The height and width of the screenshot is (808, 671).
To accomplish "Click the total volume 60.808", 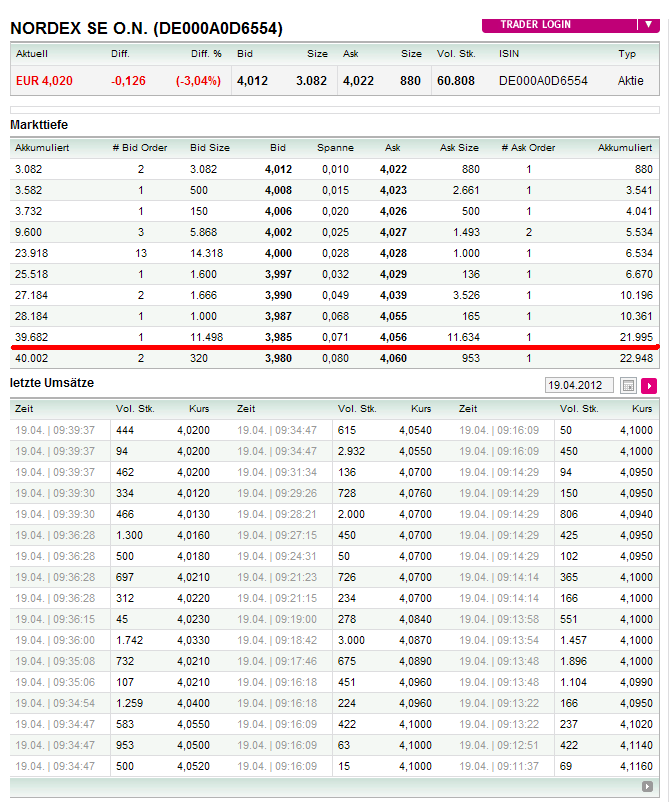I will coord(456,81).
